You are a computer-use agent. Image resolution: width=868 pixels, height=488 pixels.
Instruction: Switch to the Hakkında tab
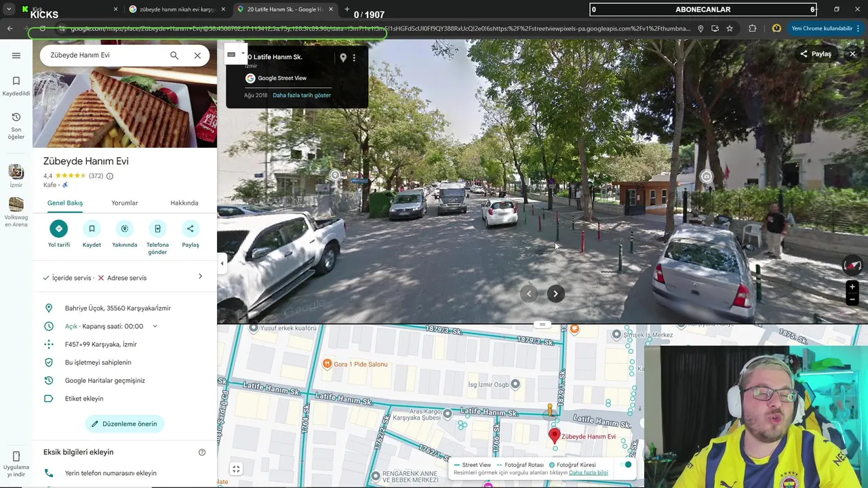coord(184,203)
